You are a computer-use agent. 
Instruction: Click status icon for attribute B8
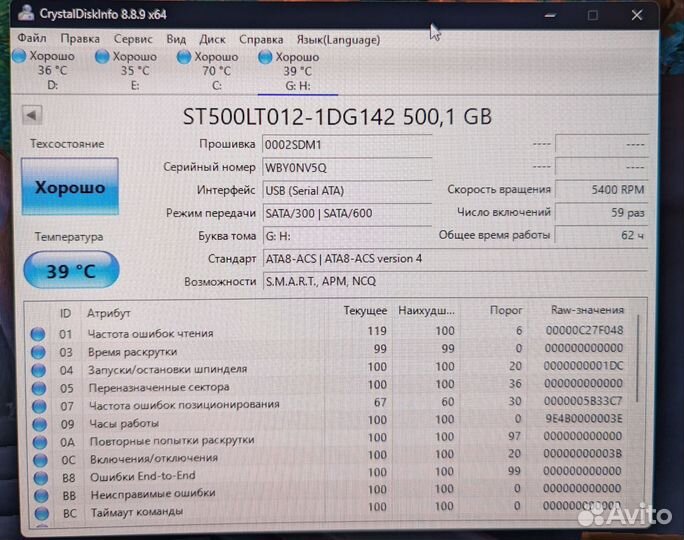[41, 478]
